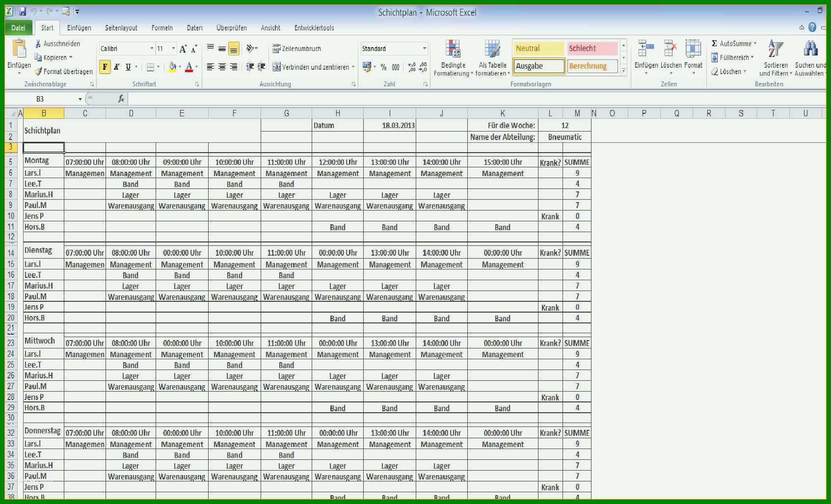Click the Format cells icon
This screenshot has height=504, width=831.
click(693, 49)
